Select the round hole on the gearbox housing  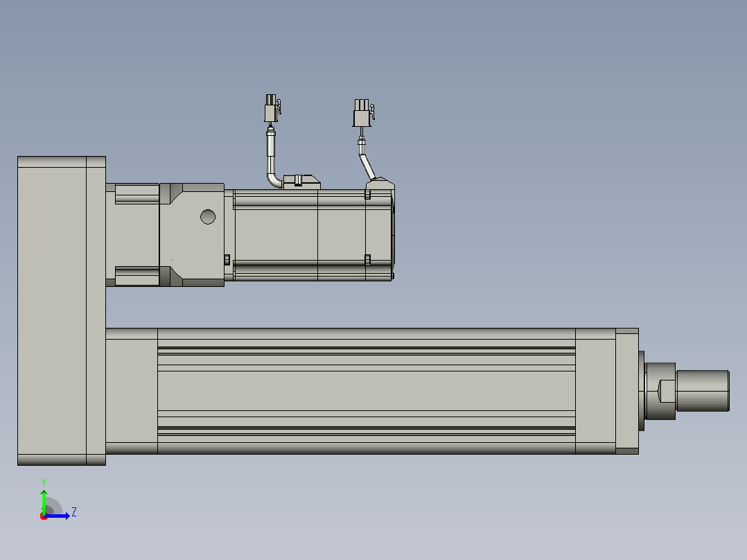tap(208, 217)
